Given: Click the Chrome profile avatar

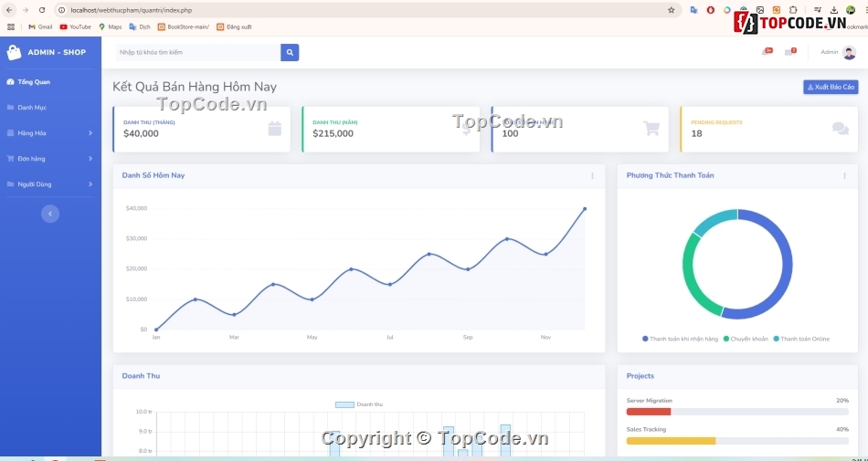Looking at the screenshot, I should pos(851,10).
